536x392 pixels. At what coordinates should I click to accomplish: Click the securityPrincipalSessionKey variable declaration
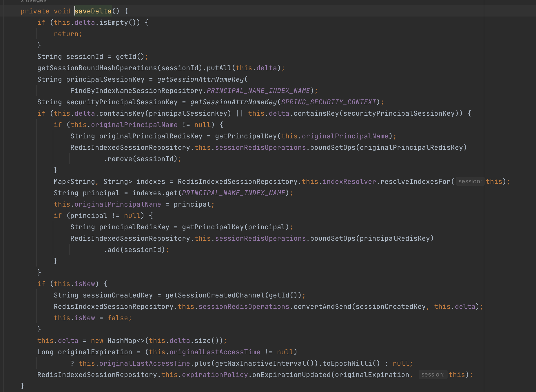point(122,102)
